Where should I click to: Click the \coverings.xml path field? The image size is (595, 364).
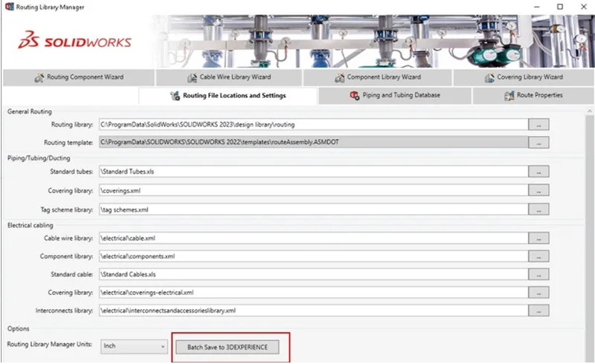(x=313, y=190)
